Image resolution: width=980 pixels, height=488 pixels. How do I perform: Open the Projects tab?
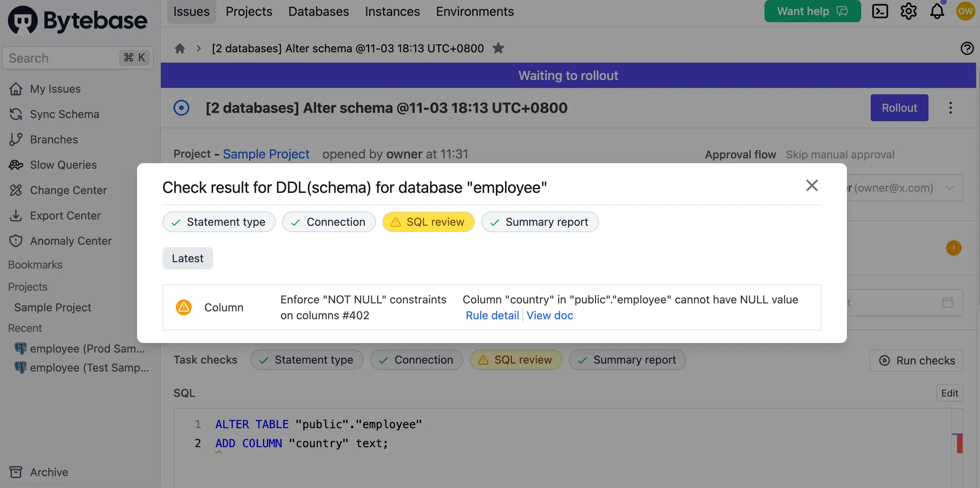pos(249,11)
